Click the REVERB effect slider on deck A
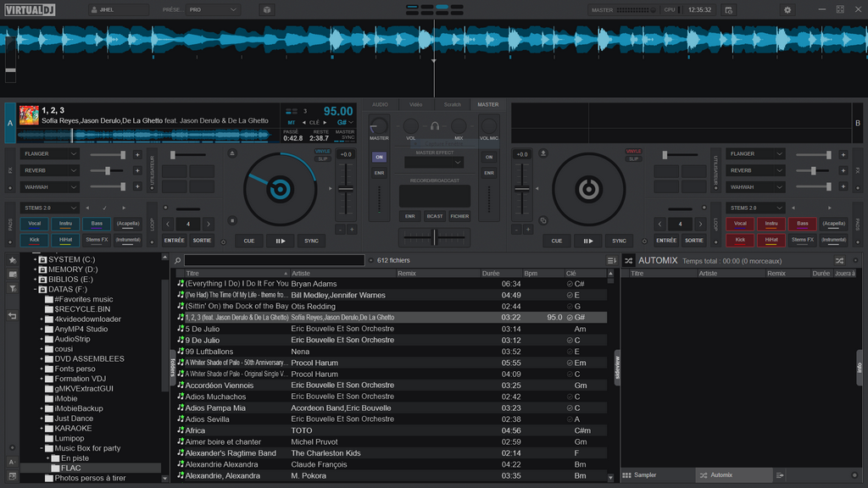868x488 pixels. (x=108, y=170)
